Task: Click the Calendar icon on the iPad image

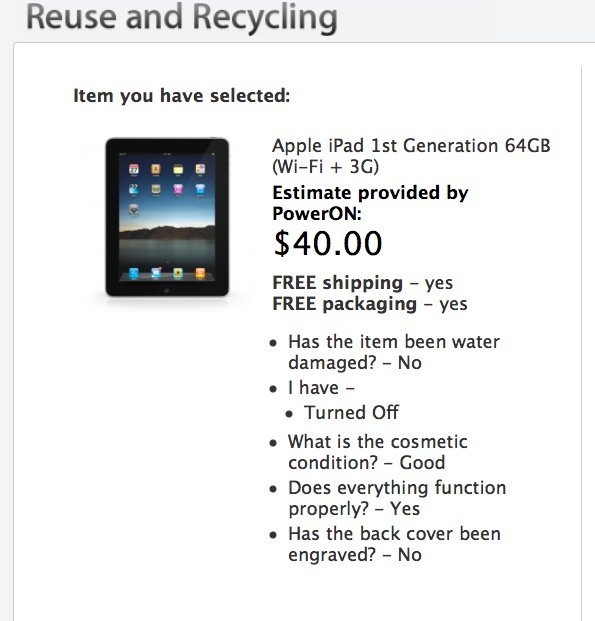Action: tap(134, 170)
